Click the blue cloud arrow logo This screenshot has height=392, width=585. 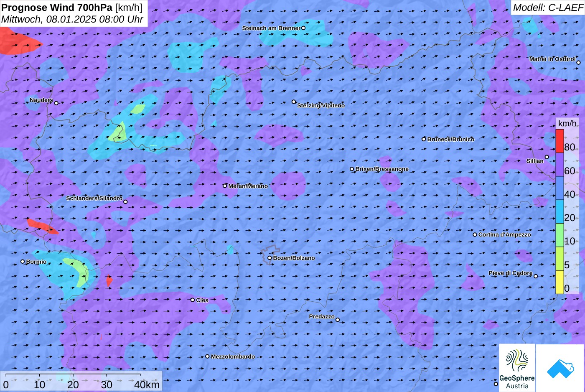[x=560, y=368]
